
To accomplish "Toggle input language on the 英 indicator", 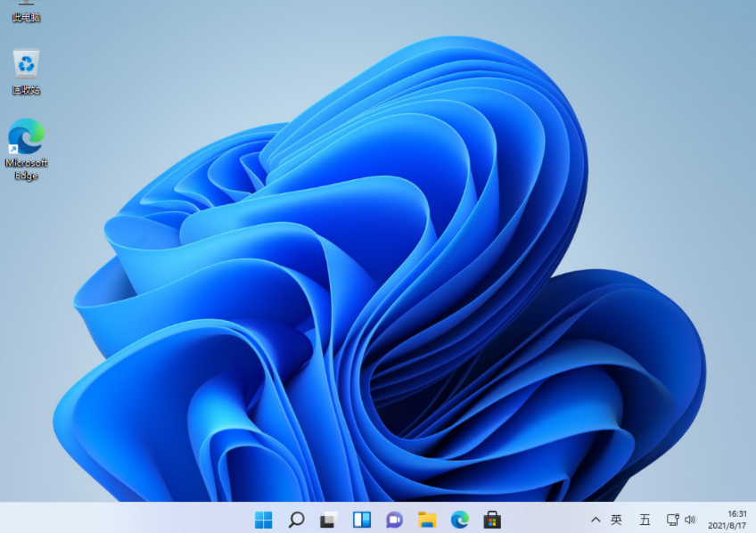I will coord(618,519).
